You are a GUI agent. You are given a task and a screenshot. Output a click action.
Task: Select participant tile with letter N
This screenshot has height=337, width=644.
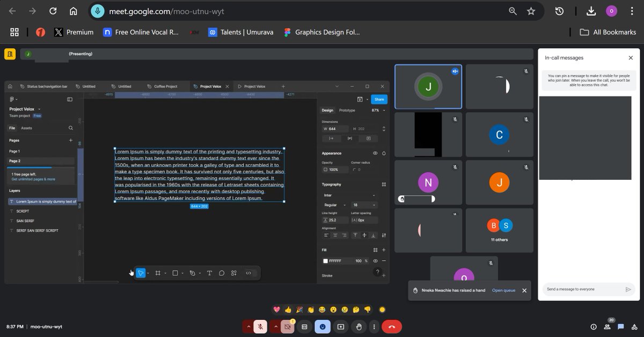click(428, 182)
